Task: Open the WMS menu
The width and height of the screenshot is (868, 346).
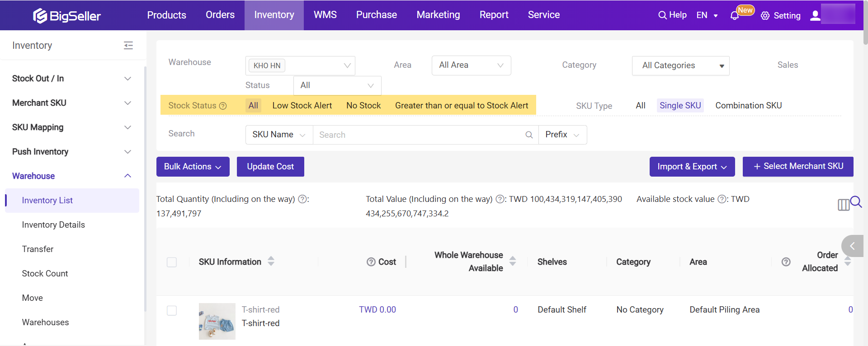Action: click(x=325, y=15)
